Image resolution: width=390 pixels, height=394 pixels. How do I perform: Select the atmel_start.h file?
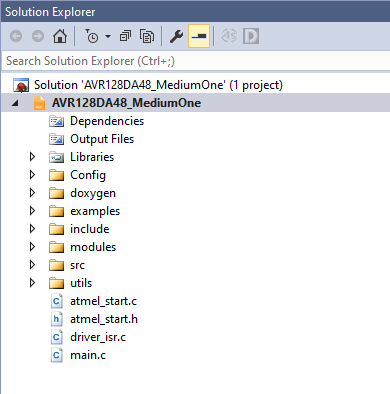104,319
